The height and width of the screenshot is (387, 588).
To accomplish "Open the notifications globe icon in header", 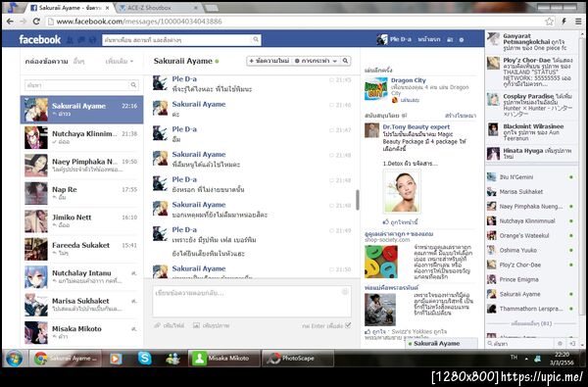I will (93, 39).
